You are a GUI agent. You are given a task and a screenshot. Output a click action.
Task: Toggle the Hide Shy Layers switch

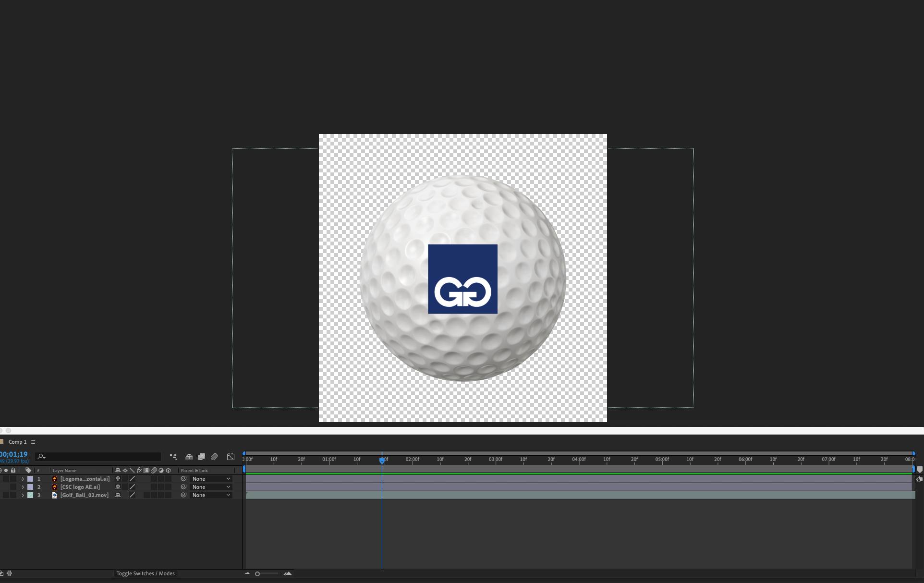click(x=189, y=457)
